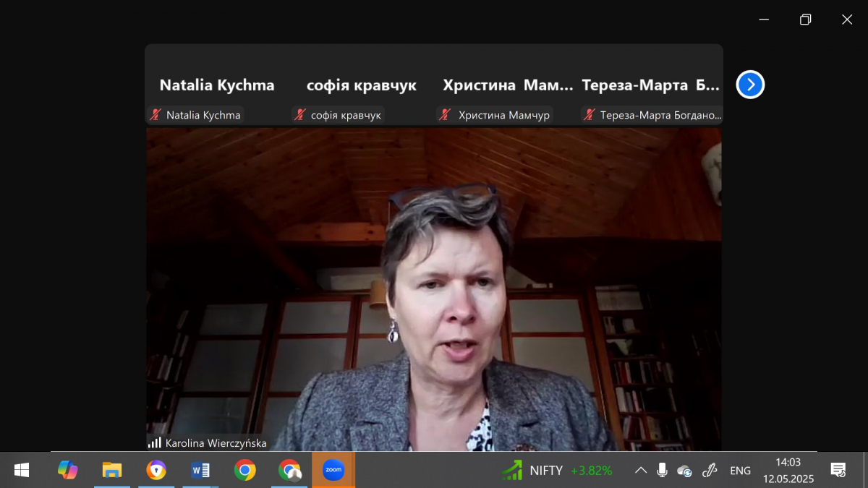Select софія кравчук participant tile
868x488 pixels.
(x=361, y=85)
